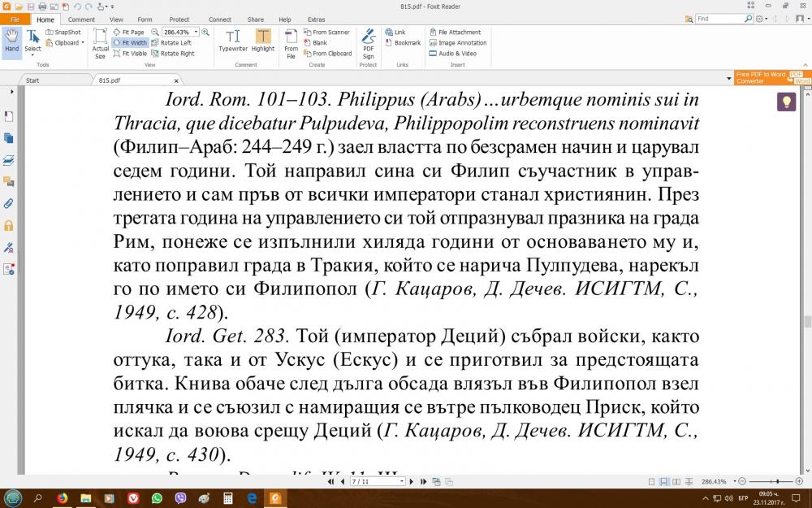
Task: Click Free PDF to Word Converter banner
Action: pos(762,77)
